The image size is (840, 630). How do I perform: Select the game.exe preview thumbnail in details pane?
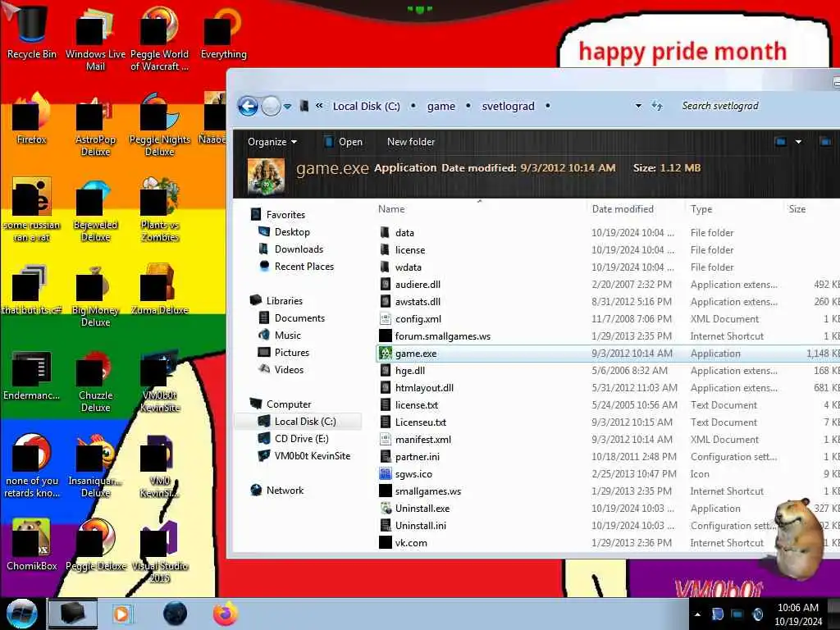click(267, 177)
